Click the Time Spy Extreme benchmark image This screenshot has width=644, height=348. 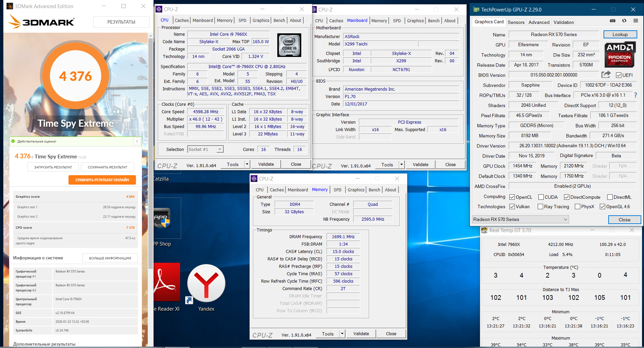click(76, 84)
